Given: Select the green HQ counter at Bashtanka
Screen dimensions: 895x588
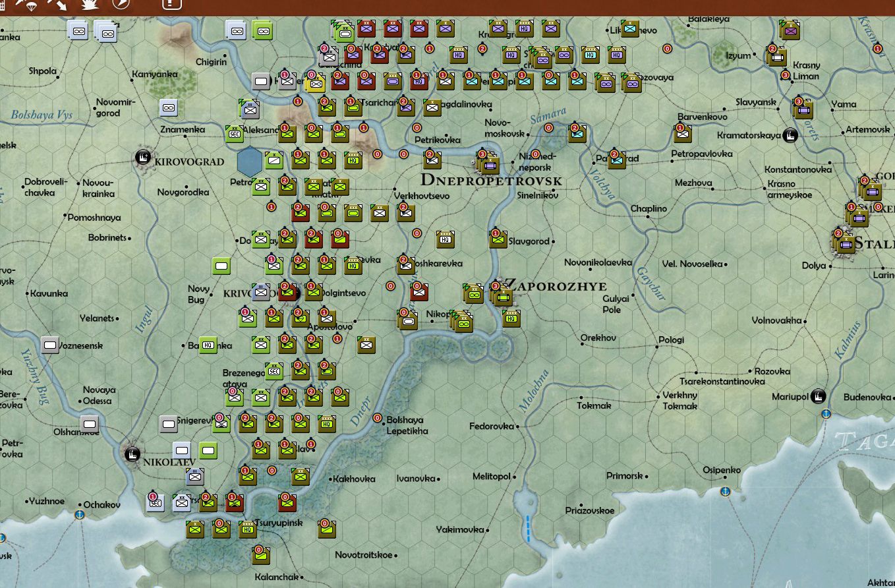Looking at the screenshot, I should 208,345.
